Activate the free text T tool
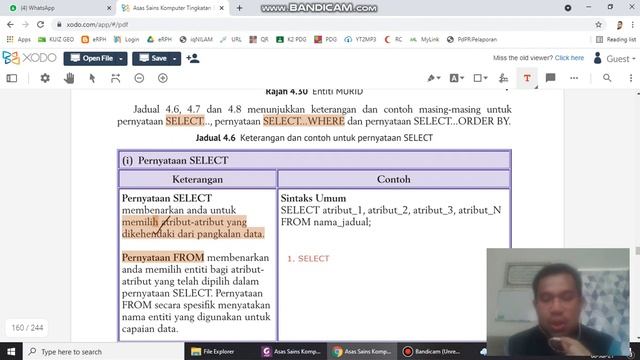 pyautogui.click(x=527, y=78)
